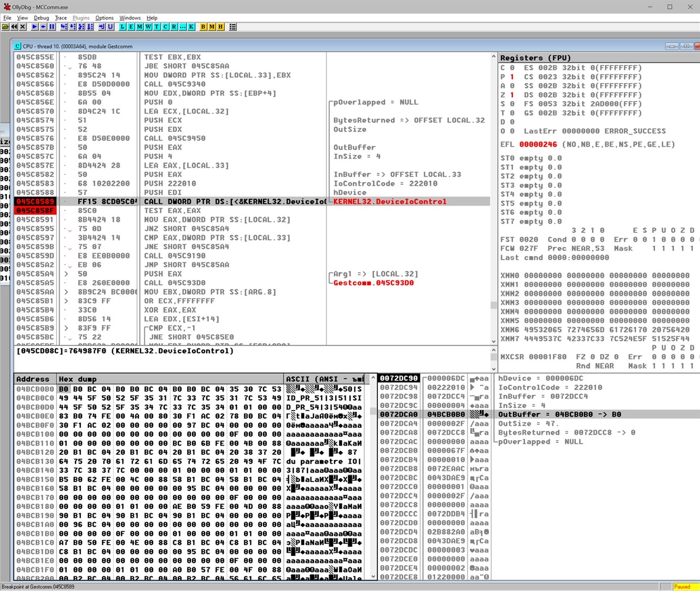Viewport: 700px width, 591px height.
Task: Open Hardware breakpoints with H button
Action: (220, 27)
